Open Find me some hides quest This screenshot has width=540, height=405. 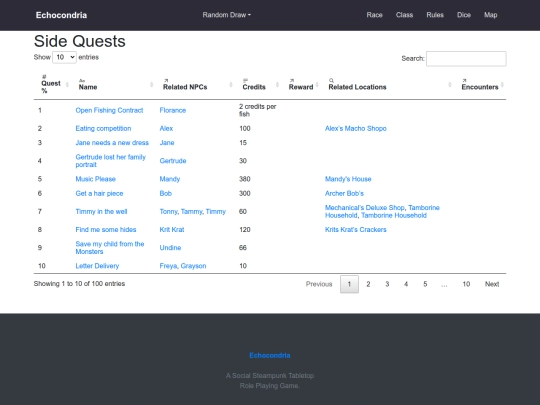click(106, 230)
